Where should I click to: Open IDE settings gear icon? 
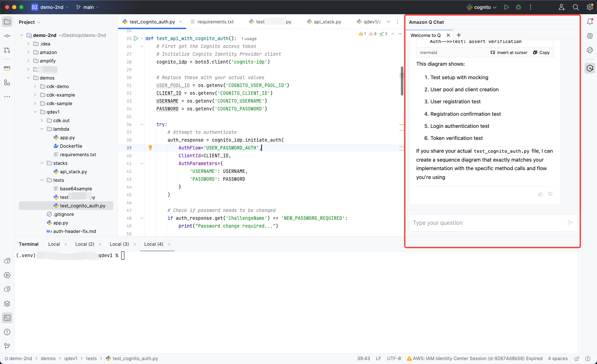click(x=590, y=7)
